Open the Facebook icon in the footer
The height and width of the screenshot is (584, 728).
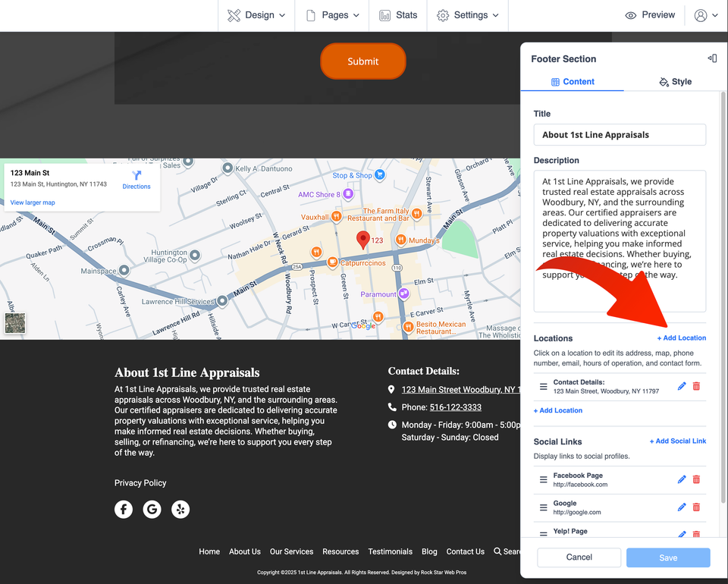click(x=124, y=509)
